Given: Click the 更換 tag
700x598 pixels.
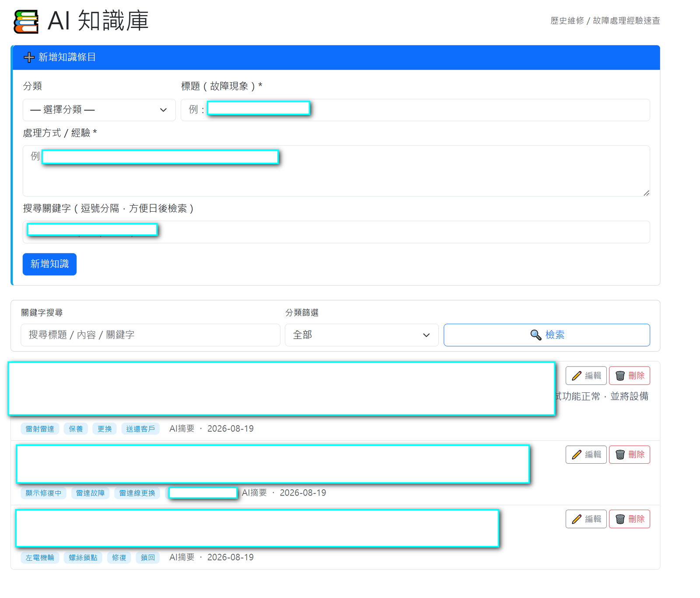Looking at the screenshot, I should (105, 429).
